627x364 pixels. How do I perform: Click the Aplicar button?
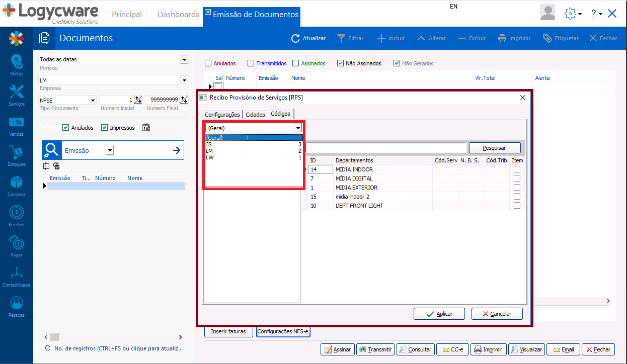(x=439, y=314)
